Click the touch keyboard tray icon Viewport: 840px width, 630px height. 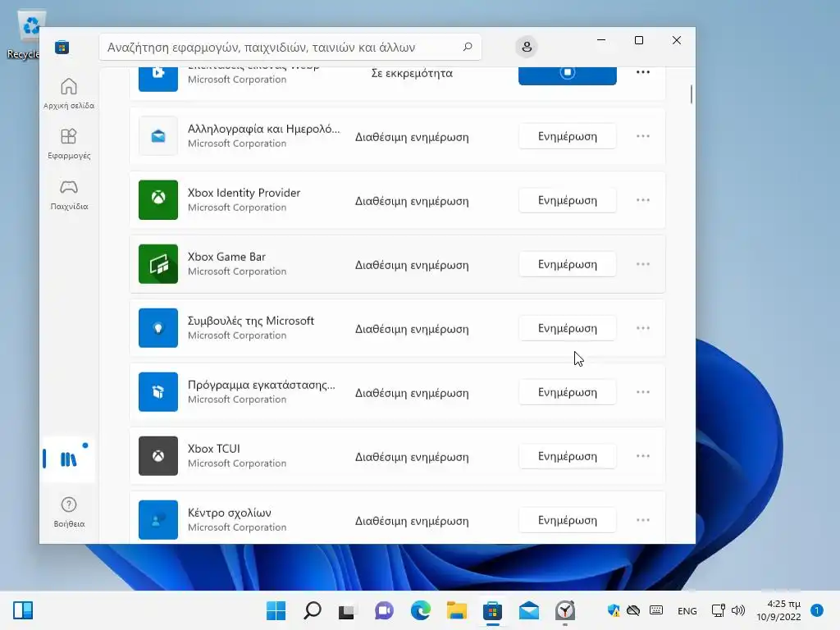point(656,610)
